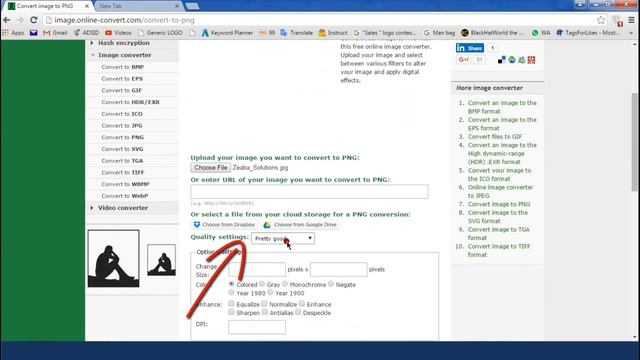Expand the Hash encryption section
Screen dimensions: 640x360
(x=124, y=43)
